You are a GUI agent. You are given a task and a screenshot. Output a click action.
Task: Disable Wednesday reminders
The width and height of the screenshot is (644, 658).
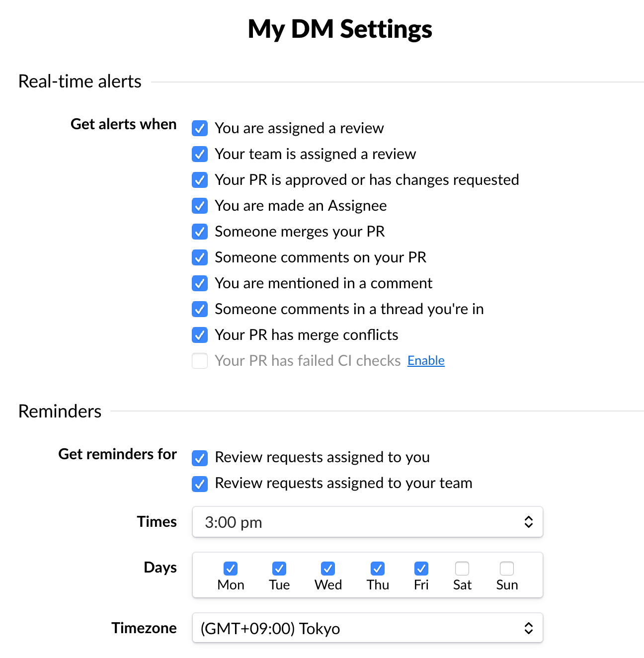[x=328, y=568]
